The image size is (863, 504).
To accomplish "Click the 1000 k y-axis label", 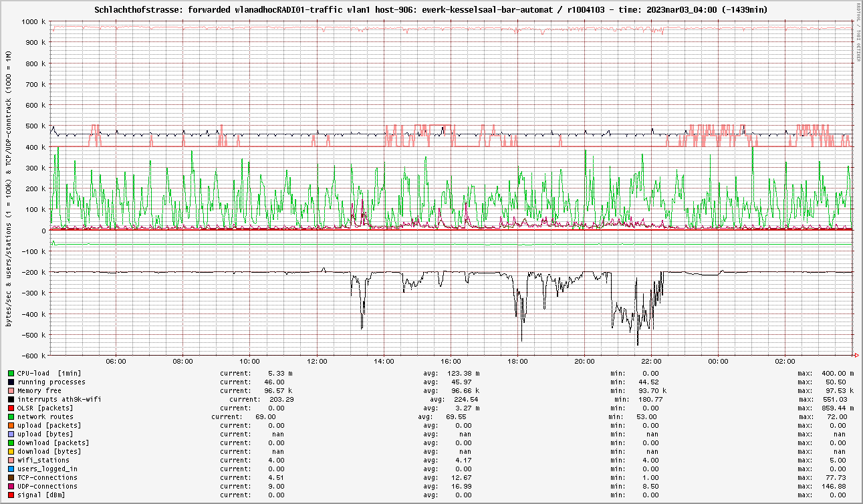I will point(32,21).
